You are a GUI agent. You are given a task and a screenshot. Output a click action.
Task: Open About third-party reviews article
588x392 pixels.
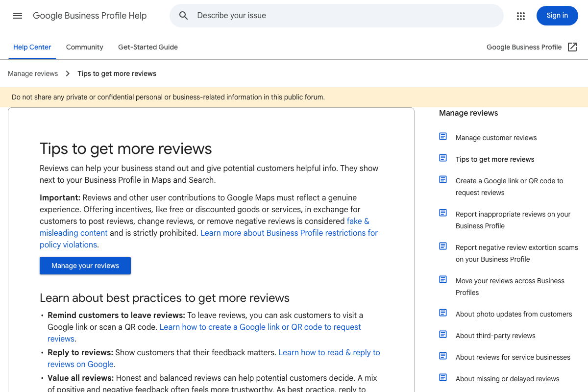tap(495, 336)
